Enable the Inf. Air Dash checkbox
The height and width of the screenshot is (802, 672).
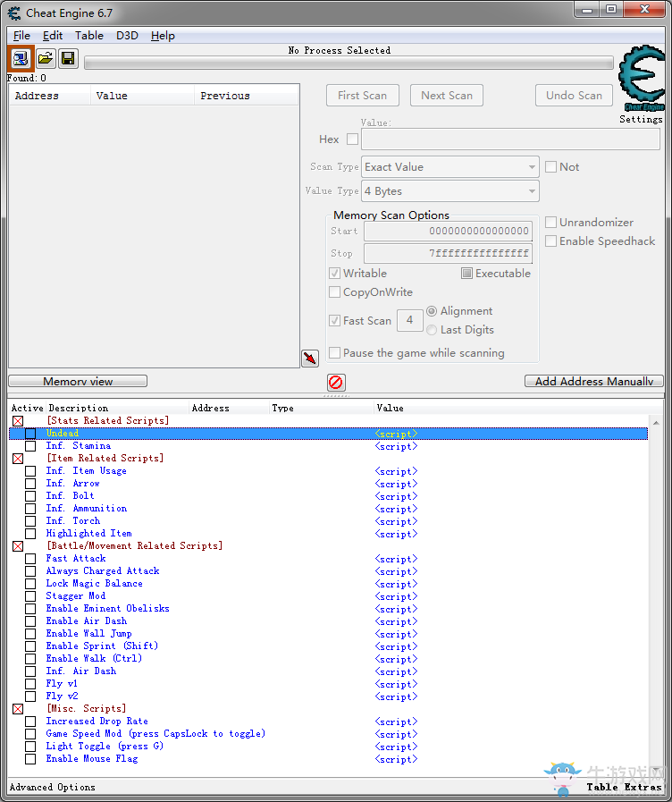30,671
